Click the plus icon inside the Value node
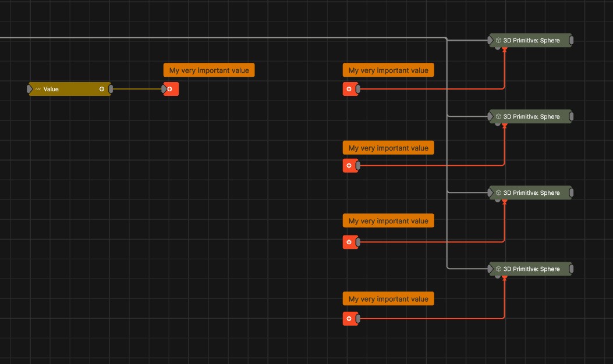The image size is (613, 364). point(102,89)
